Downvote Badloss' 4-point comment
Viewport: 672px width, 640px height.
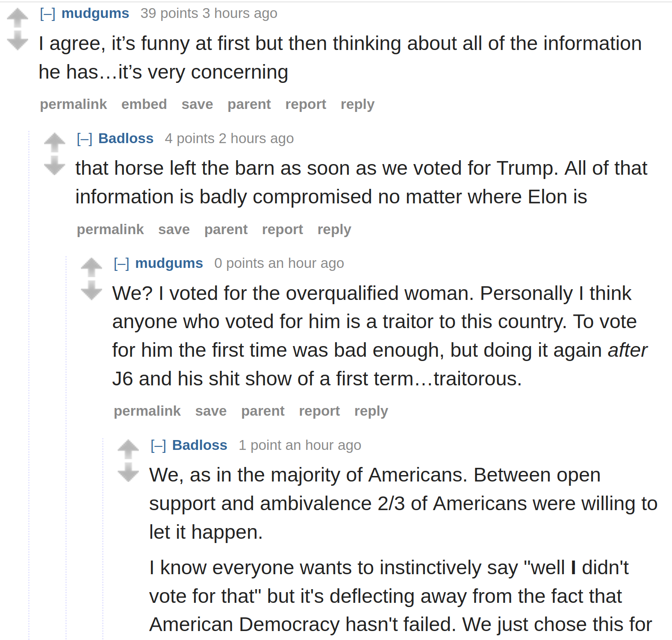[55, 165]
